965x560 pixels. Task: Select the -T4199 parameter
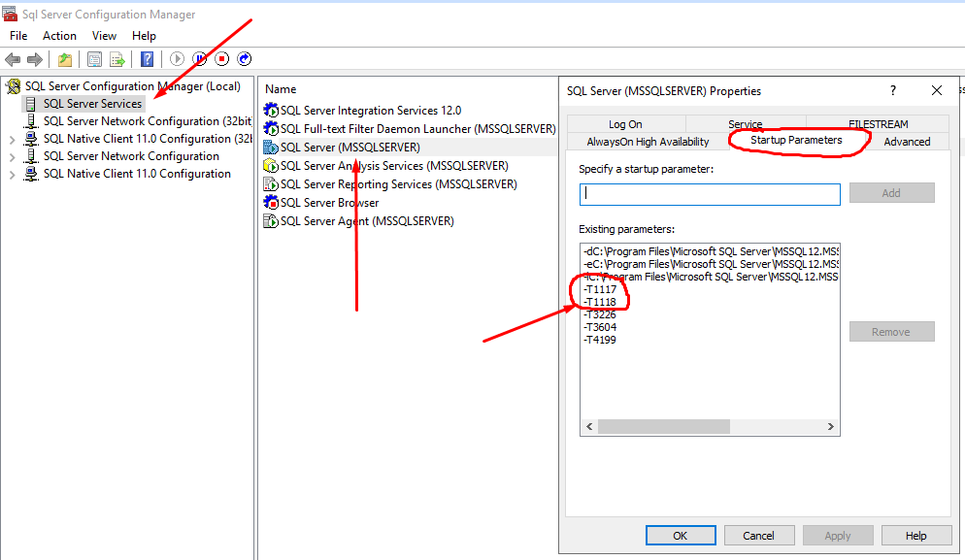point(600,340)
